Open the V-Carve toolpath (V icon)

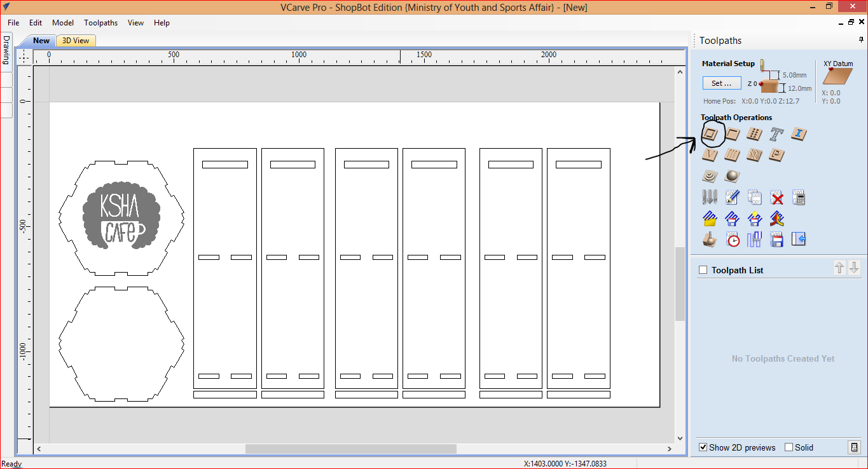710,154
